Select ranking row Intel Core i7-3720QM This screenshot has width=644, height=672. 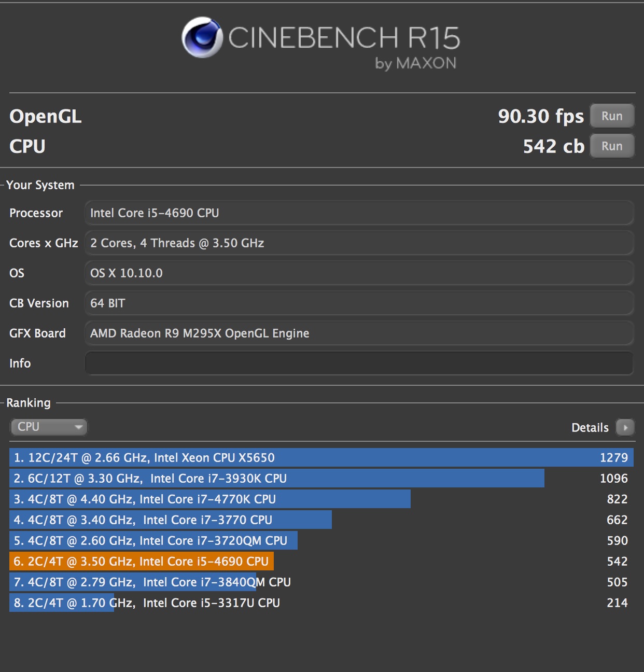coord(321,540)
